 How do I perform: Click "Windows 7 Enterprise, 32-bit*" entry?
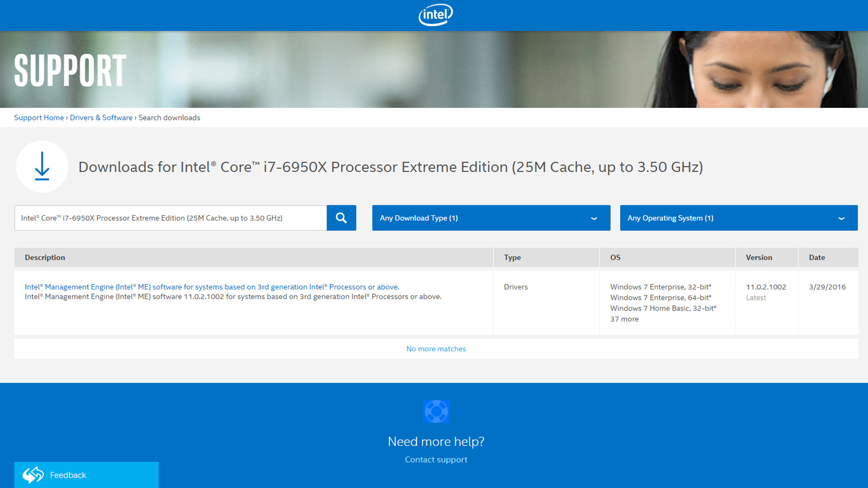pos(661,287)
